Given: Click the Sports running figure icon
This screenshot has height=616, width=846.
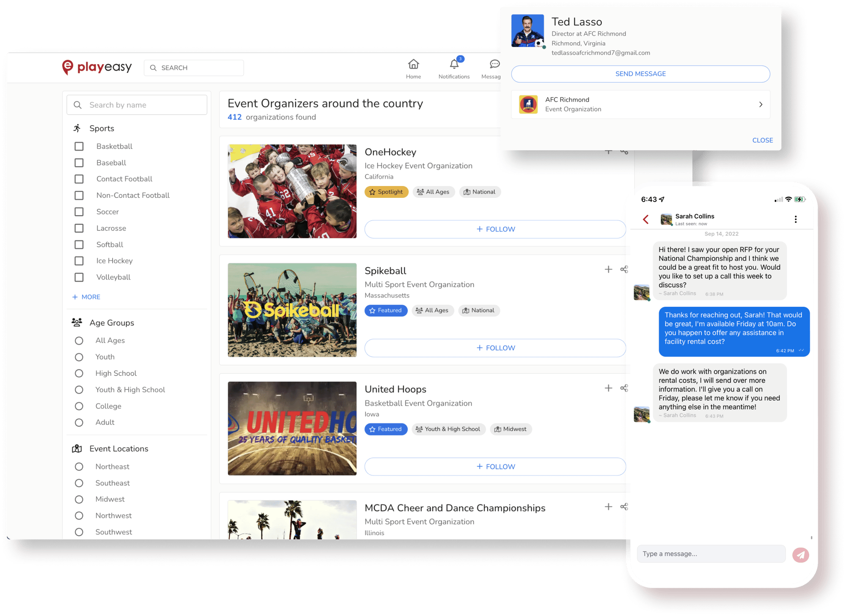Looking at the screenshot, I should (x=77, y=128).
